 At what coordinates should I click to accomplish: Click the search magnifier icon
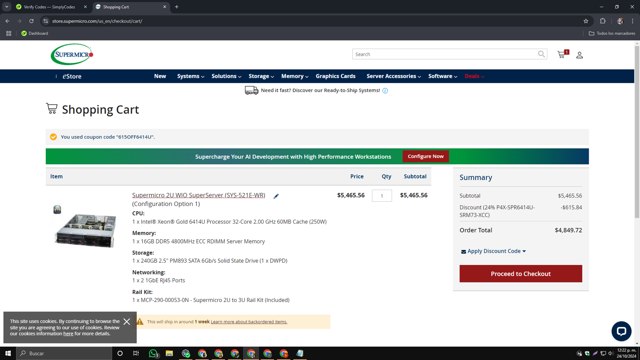click(541, 54)
